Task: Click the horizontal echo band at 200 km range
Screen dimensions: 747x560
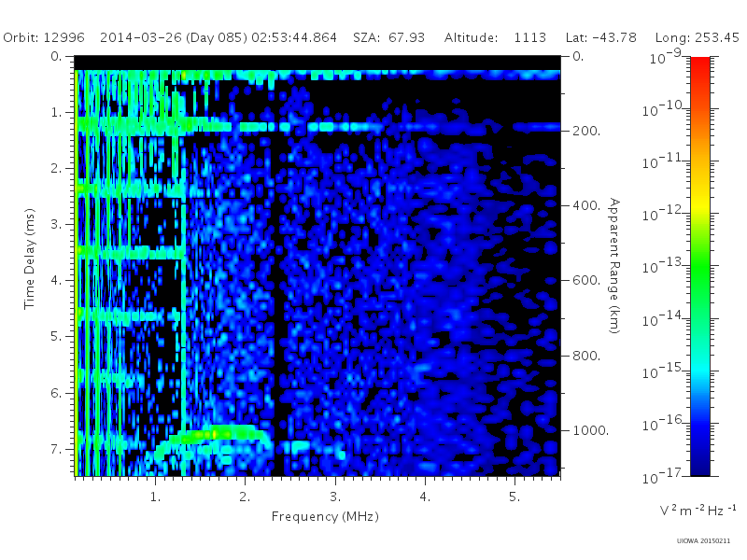Action: click(319, 127)
